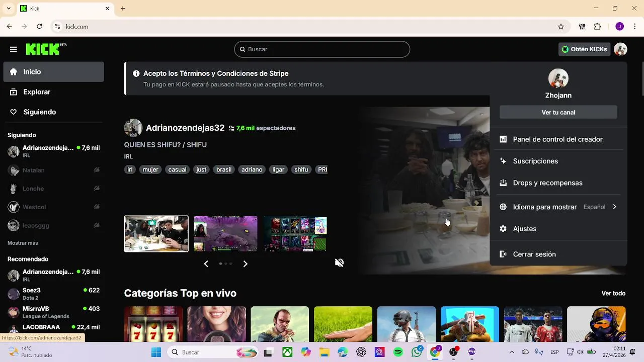Image resolution: width=644 pixels, height=362 pixels.
Task: Select Suscripciones in the profile menu
Action: click(x=558, y=161)
